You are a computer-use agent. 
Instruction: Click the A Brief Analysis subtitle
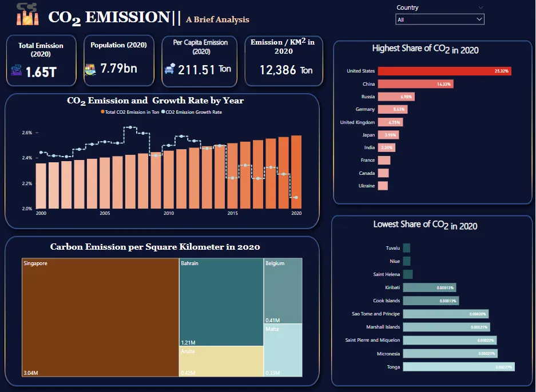tap(217, 19)
